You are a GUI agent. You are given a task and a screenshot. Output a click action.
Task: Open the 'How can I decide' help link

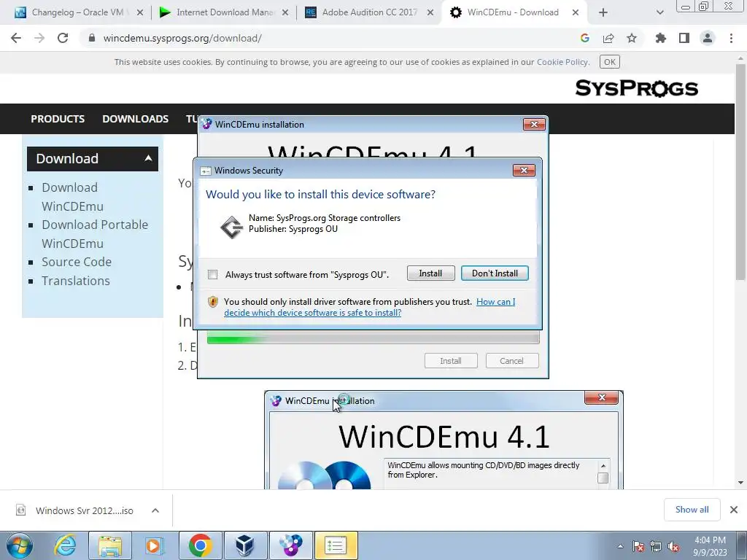[370, 307]
